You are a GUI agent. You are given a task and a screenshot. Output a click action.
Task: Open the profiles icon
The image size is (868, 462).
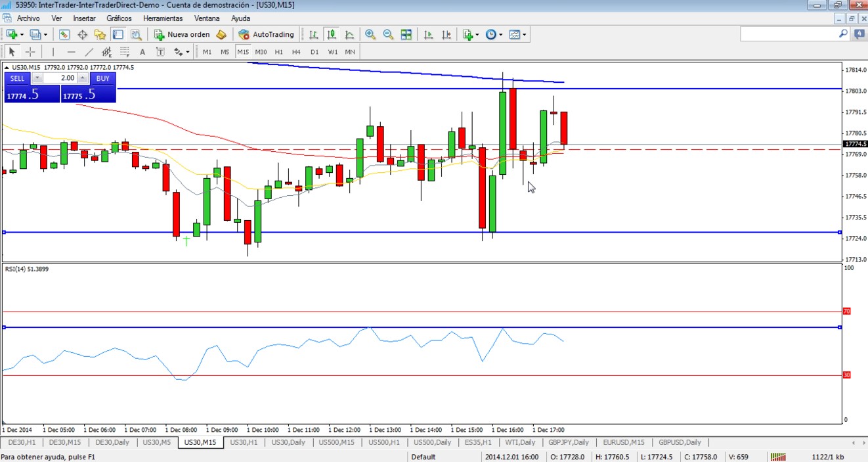[x=35, y=34]
